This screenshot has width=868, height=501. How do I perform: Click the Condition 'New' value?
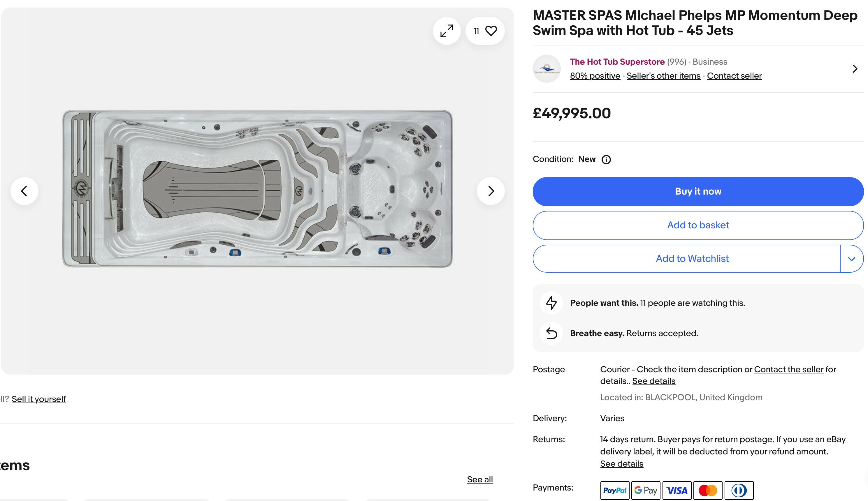coord(587,159)
